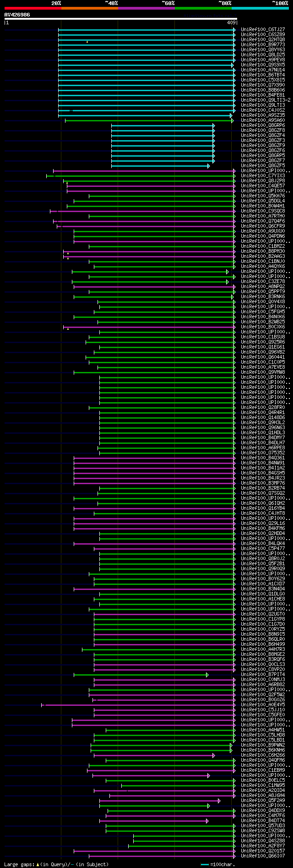293x868 pixels.
Task: Select the UniRef100_Q8J2P8 label
Action: click(x=263, y=180)
